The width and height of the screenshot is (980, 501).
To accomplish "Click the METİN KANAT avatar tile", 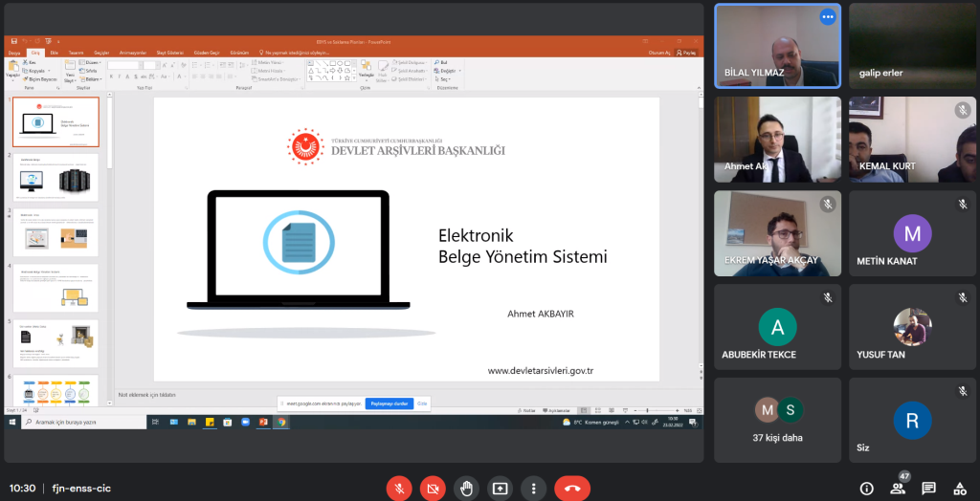I will pos(912,233).
